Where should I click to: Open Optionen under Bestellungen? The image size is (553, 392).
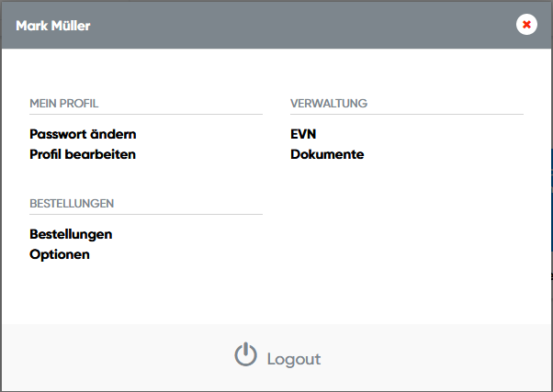60,254
